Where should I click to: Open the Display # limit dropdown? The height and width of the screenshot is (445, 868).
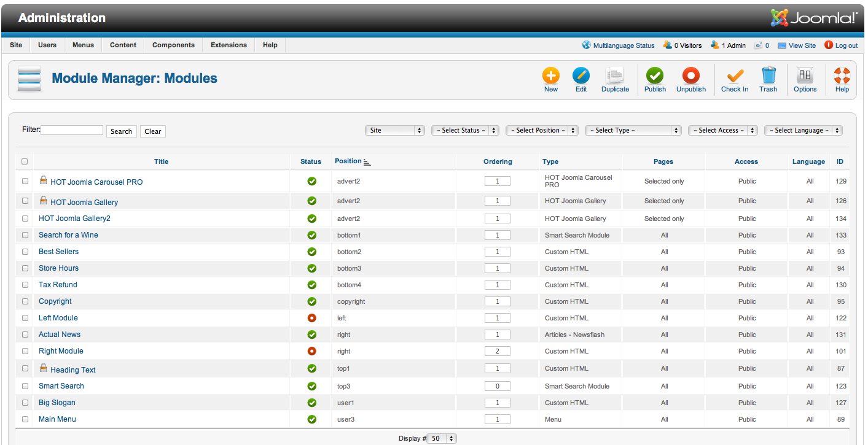442,438
